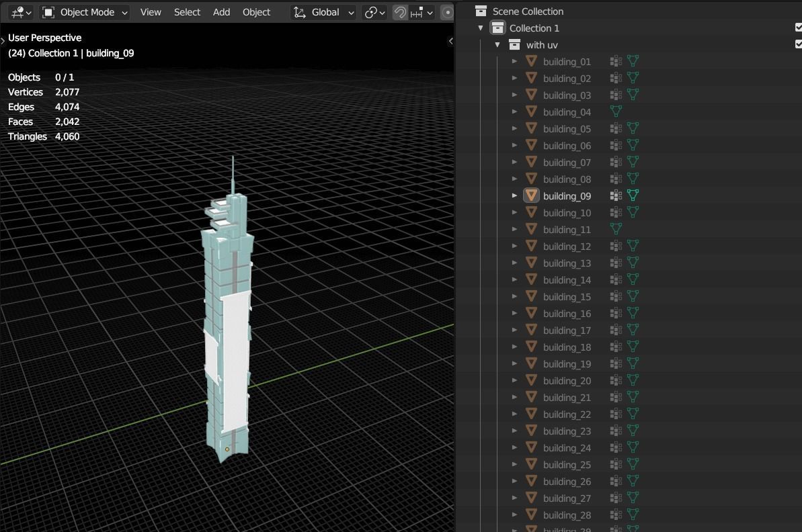Click the proportional editing circle icon
This screenshot has width=802, height=532.
[447, 12]
